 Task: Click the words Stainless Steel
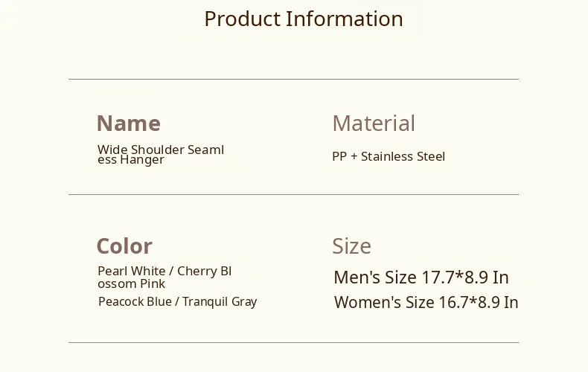point(403,156)
